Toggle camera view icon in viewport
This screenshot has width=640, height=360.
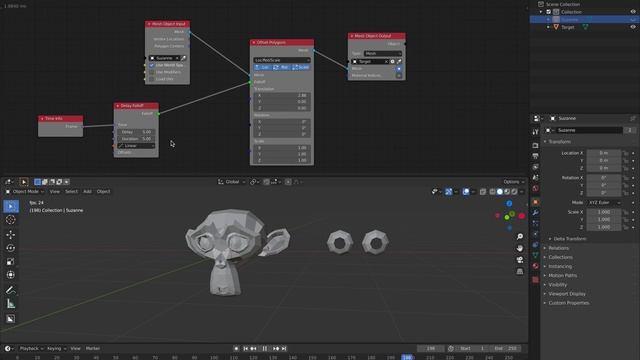tap(520, 260)
